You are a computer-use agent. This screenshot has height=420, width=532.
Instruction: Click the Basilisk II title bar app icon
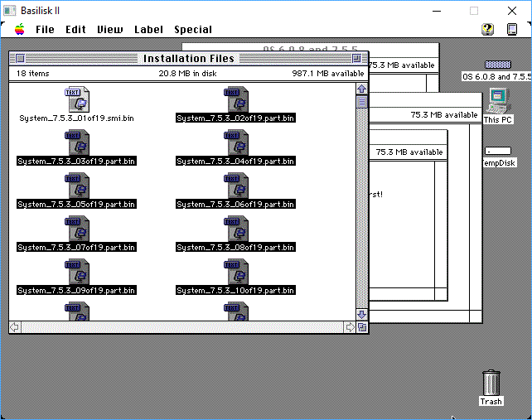[x=9, y=11]
